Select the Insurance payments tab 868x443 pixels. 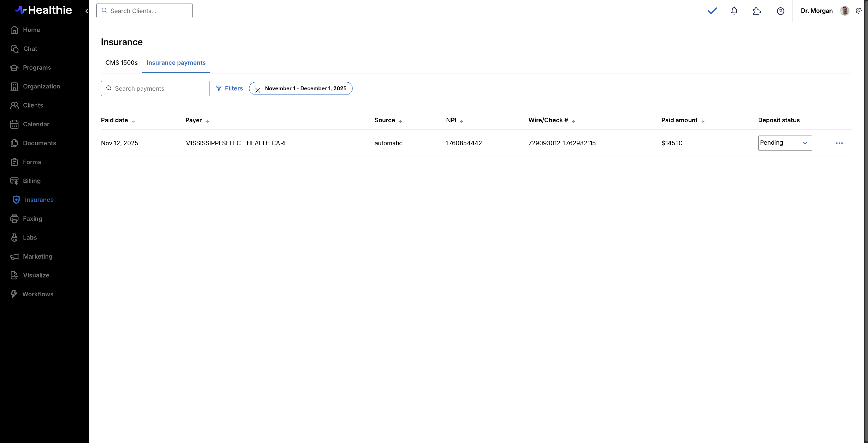pos(176,63)
